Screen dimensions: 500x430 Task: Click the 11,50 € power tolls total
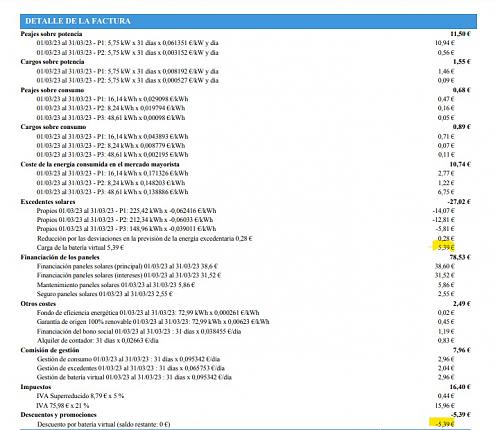click(460, 34)
